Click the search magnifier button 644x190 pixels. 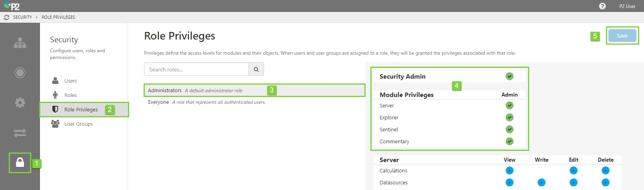[x=256, y=69]
